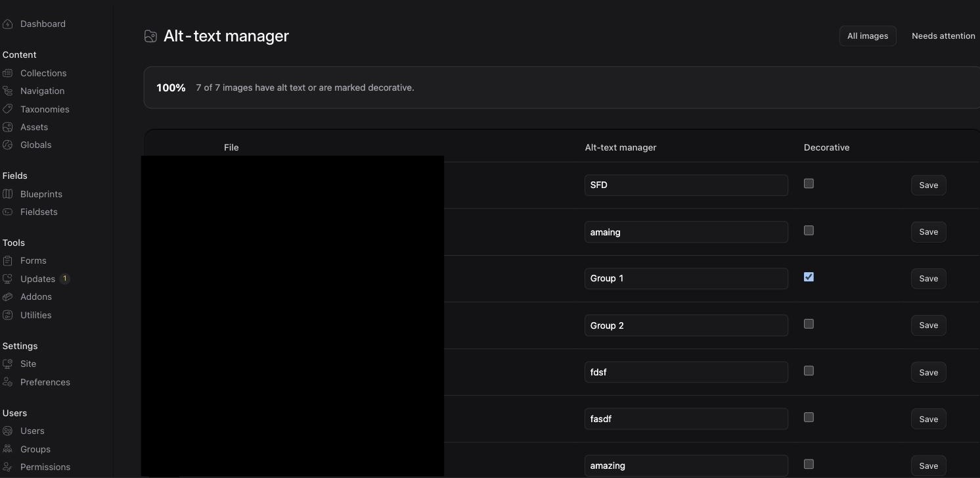Viewport: 980px width, 478px height.
Task: Open the Assets section
Action: pyautogui.click(x=34, y=127)
